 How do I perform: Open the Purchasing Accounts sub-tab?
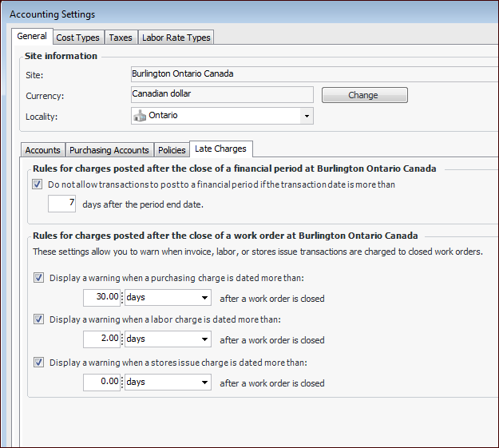click(x=109, y=150)
